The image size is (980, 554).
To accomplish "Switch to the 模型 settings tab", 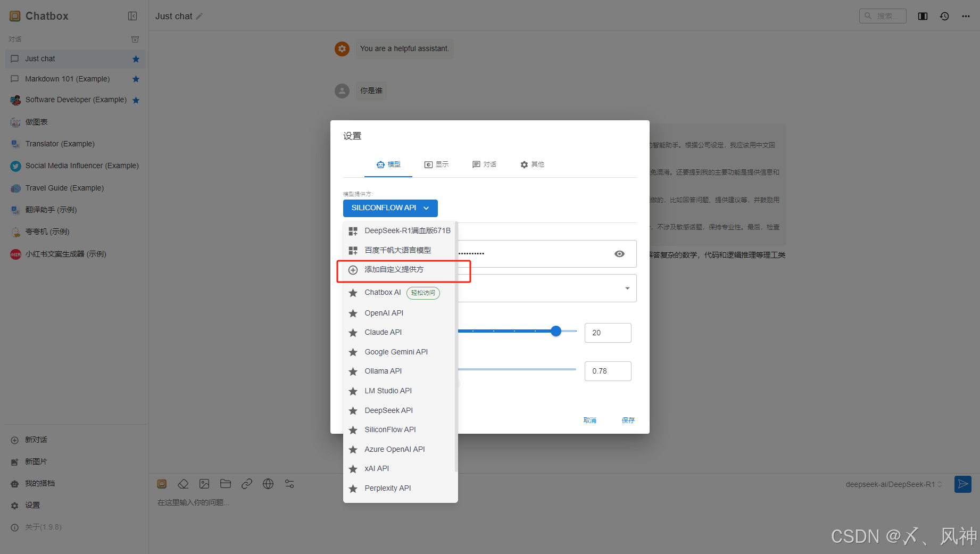I will (388, 164).
